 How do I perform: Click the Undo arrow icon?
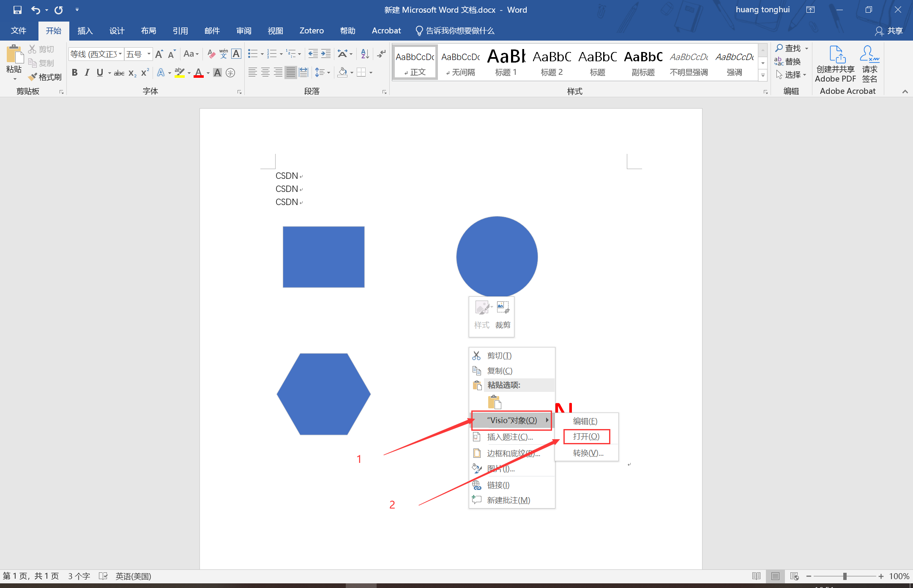(x=36, y=10)
